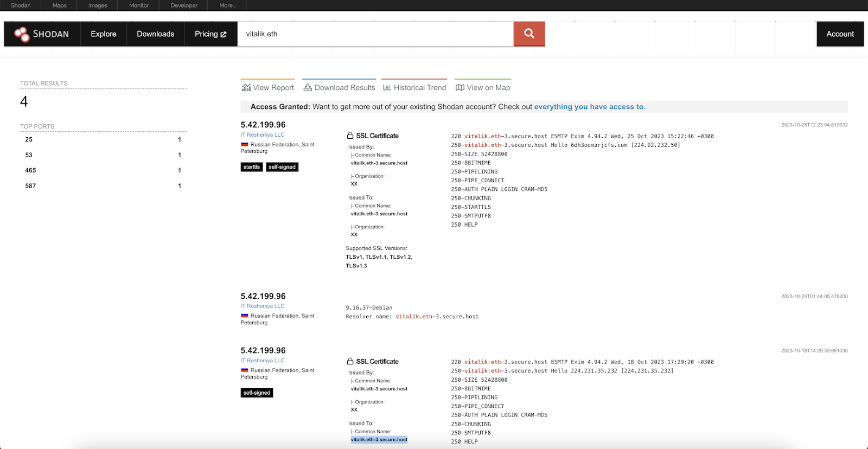Click the 250-STARTTLS banner line
This screenshot has height=449, width=868.
(471, 207)
